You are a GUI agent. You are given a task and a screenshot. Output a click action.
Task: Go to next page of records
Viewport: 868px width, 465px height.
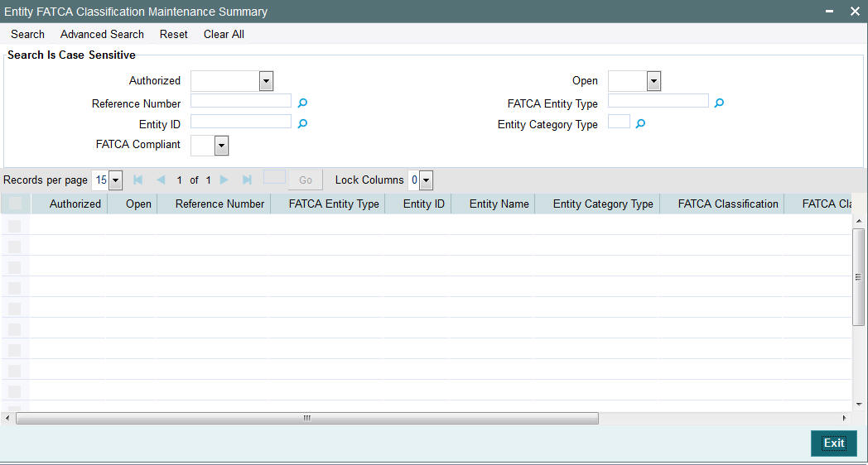(x=224, y=180)
